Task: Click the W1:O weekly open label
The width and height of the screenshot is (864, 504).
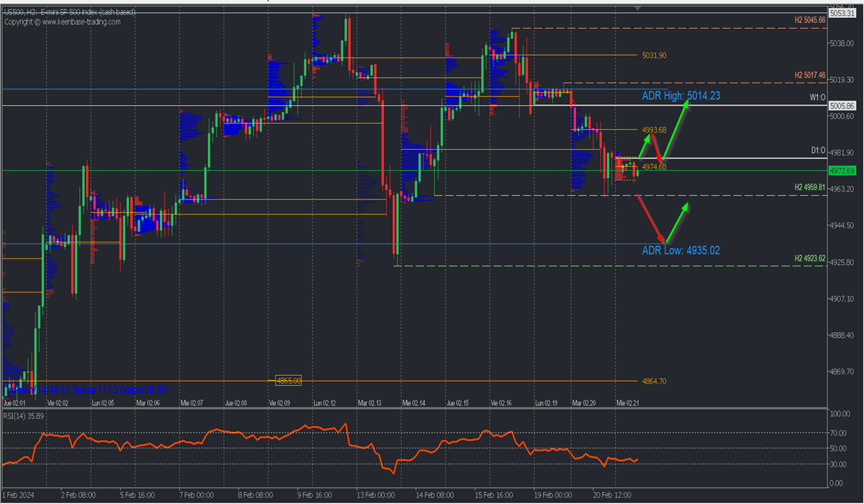Action: [816, 97]
